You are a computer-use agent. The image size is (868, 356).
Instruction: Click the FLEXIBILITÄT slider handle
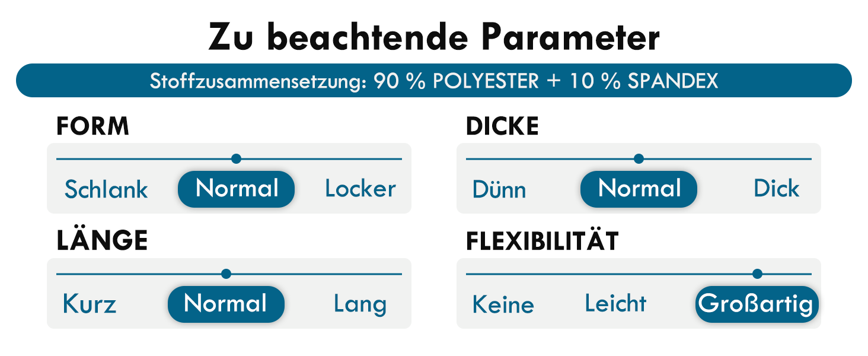(757, 274)
